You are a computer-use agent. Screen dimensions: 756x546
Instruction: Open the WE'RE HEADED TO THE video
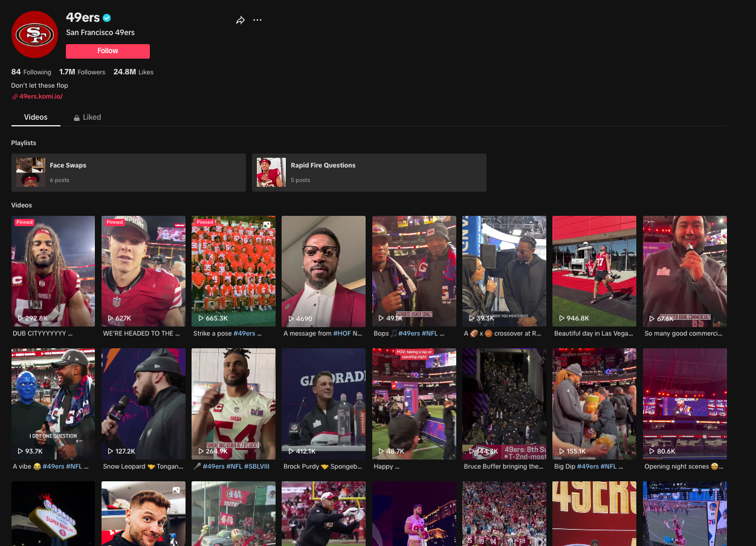point(143,271)
